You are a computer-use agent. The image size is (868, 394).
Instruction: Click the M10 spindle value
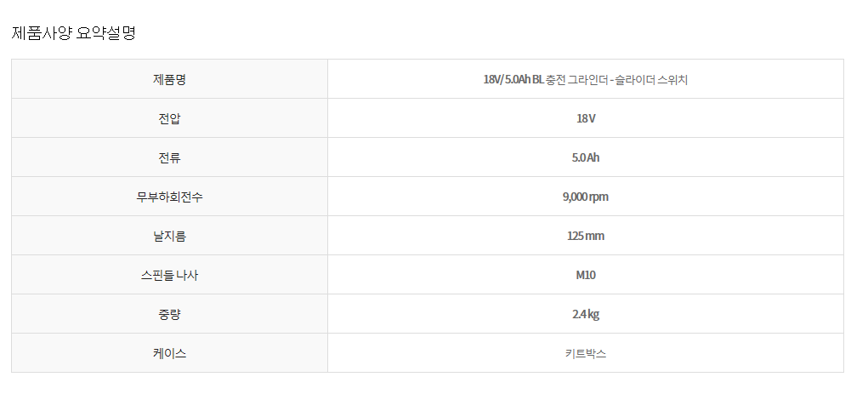pos(586,275)
